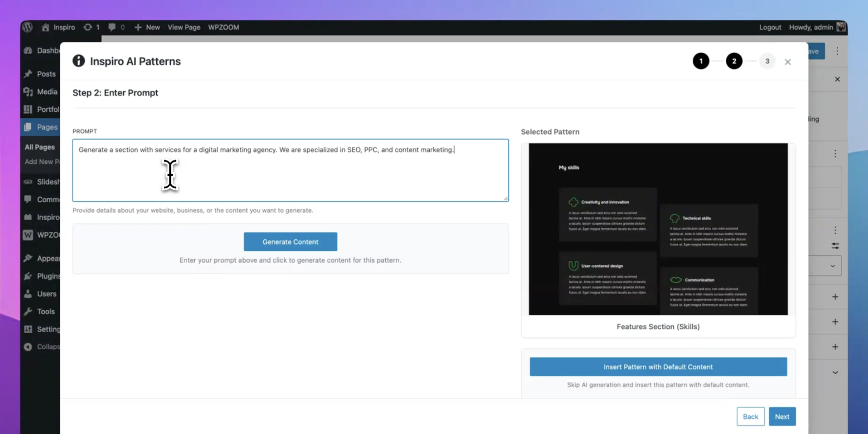Close the Inspiro AI Patterns dialog
The height and width of the screenshot is (434, 868).
788,62
